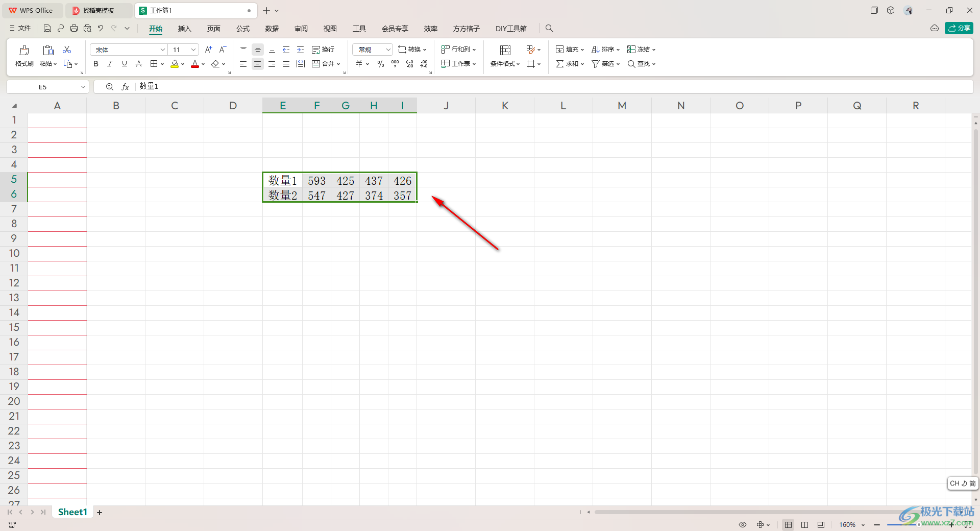The width and height of the screenshot is (980, 531).
Task: Apply yellow fill color to cell
Action: [x=175, y=64]
